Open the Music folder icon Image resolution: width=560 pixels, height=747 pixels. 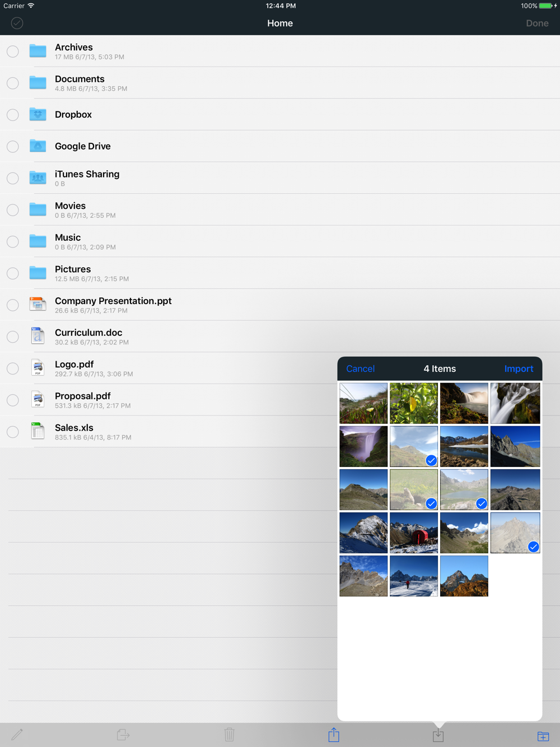[x=38, y=241]
